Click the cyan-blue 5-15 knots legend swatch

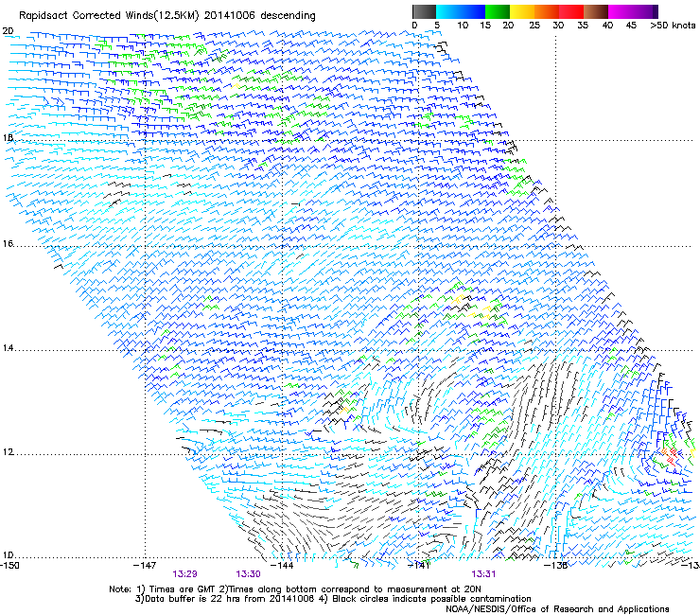(461, 11)
